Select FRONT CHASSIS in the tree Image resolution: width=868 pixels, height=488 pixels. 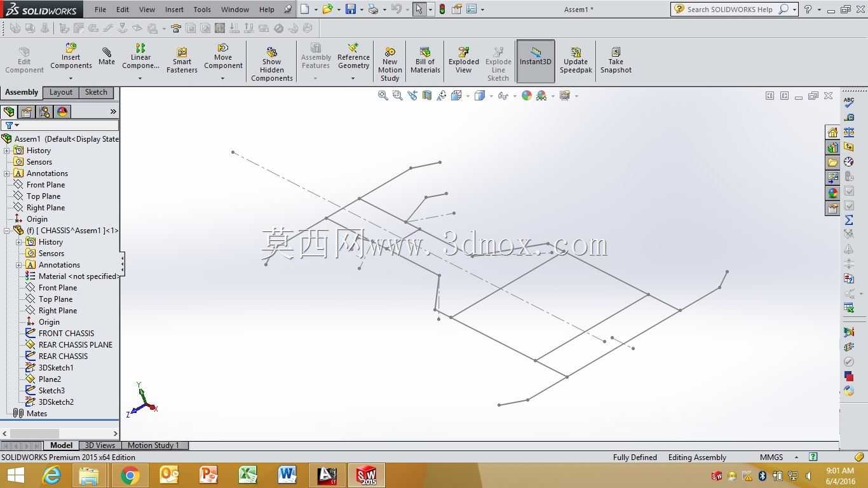(66, 334)
